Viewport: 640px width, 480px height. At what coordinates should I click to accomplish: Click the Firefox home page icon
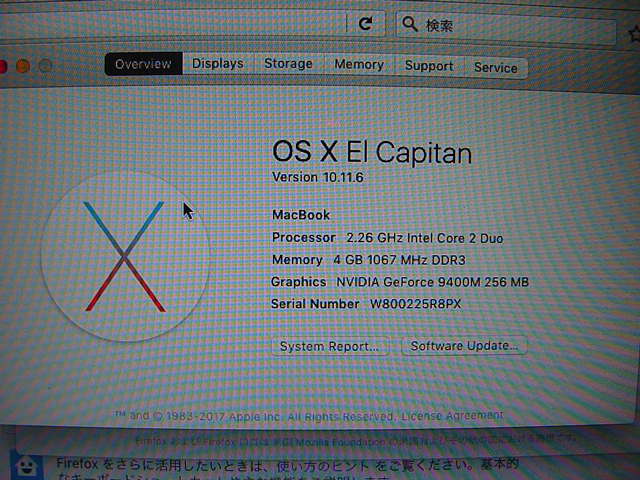coord(27,466)
